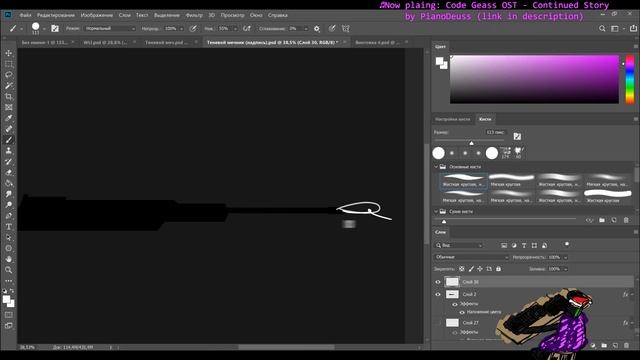Open layer filter type dropdown
This screenshot has height=360, width=640.
pyautogui.click(x=459, y=245)
